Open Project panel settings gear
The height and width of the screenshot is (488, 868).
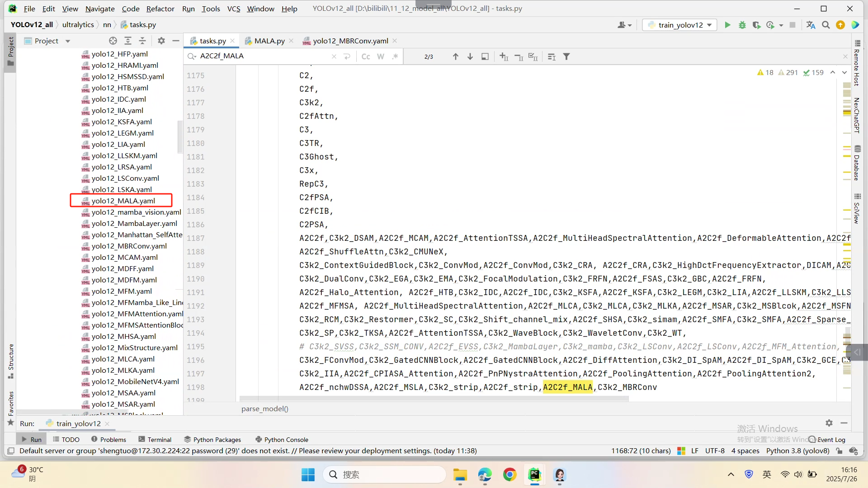[161, 41]
